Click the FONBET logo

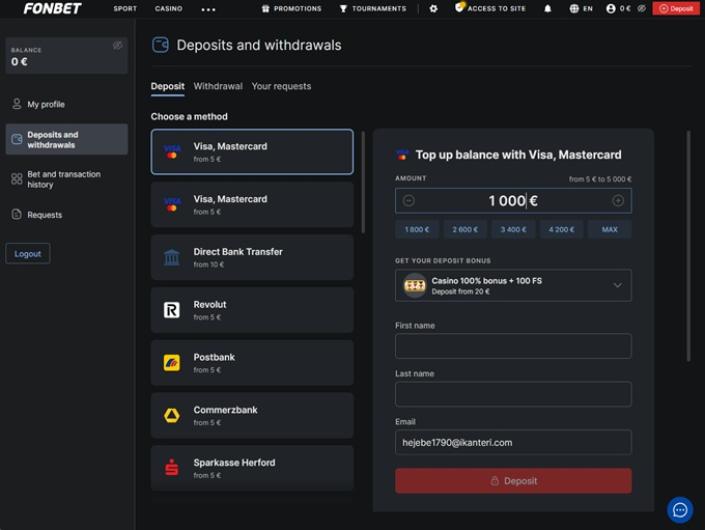52,8
